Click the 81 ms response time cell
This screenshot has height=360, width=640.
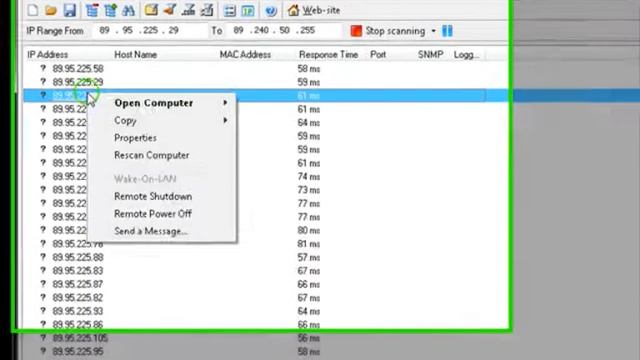309,244
